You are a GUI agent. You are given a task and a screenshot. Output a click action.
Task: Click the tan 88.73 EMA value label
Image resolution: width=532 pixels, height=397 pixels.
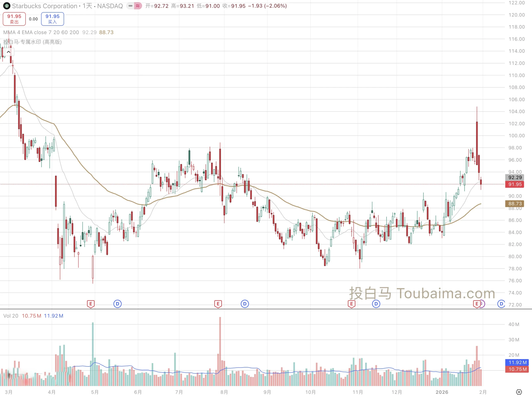(515, 204)
